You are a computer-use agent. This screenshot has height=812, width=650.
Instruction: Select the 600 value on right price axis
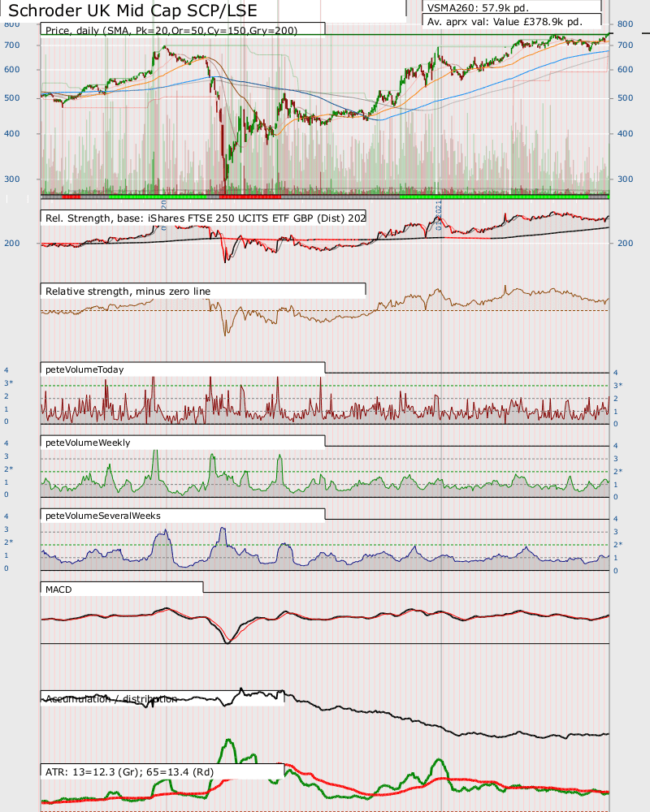point(625,69)
